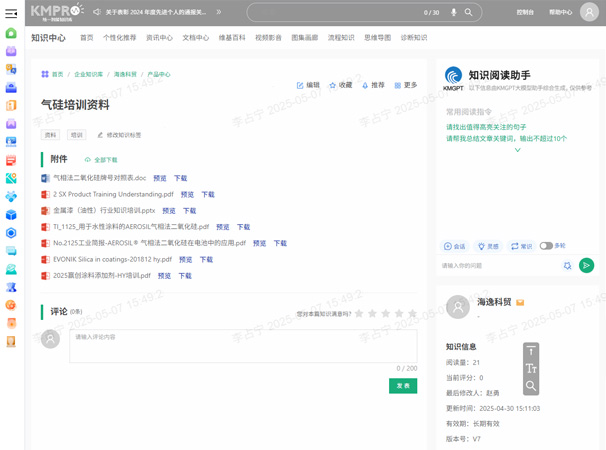Image resolution: width=606 pixels, height=450 pixels.
Task: Click the green 发表 submit button
Action: coord(403,385)
